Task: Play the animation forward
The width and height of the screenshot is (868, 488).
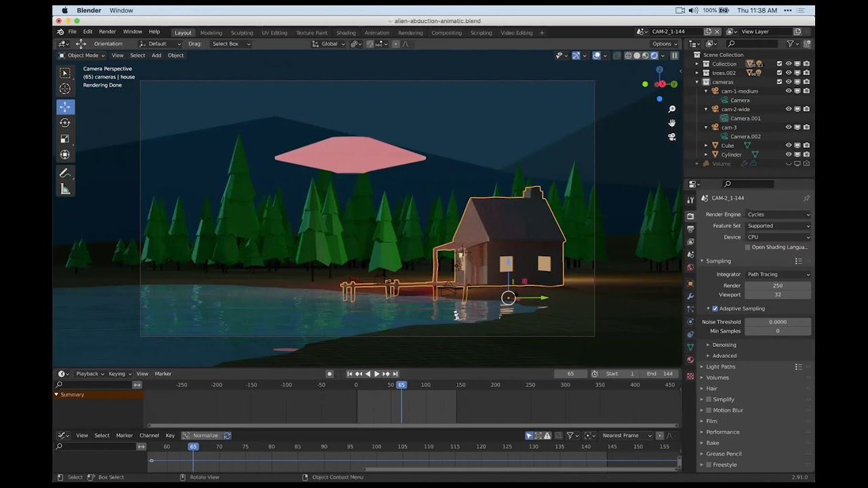Action: pyautogui.click(x=377, y=373)
